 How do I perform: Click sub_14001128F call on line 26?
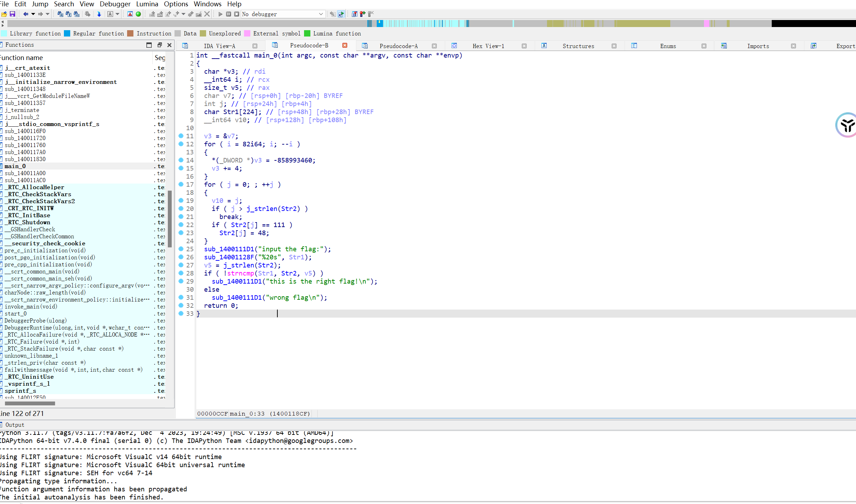(x=229, y=257)
